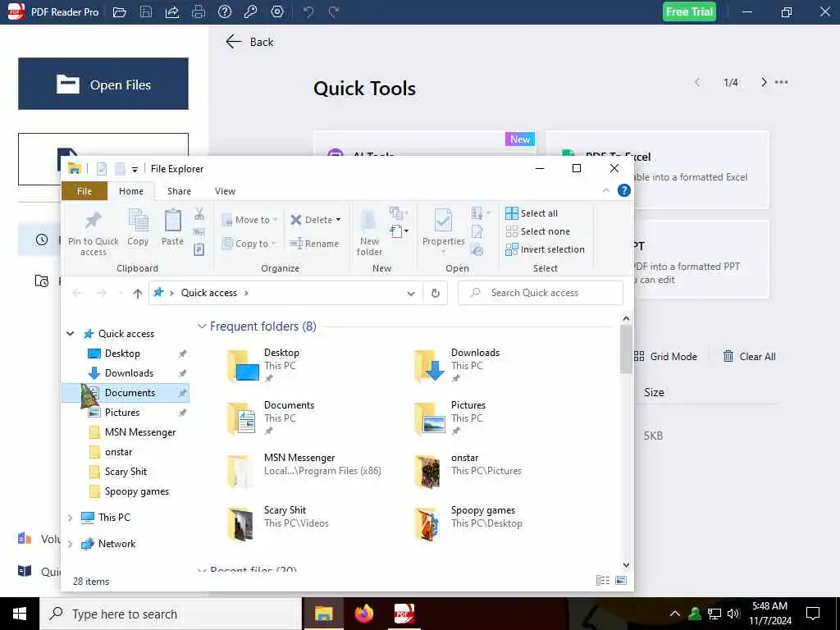840x630 pixels.
Task: Click the Open Files button
Action: (x=103, y=84)
